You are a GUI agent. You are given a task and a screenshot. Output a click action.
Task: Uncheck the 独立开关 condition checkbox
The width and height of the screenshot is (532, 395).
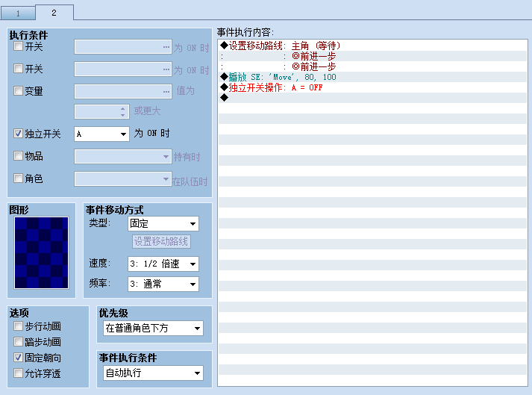(x=18, y=134)
